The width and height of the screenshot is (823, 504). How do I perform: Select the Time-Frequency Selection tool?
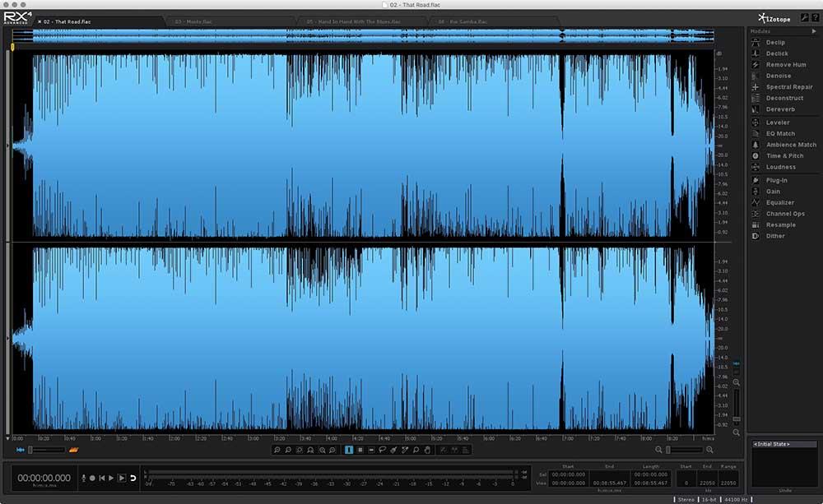360,450
